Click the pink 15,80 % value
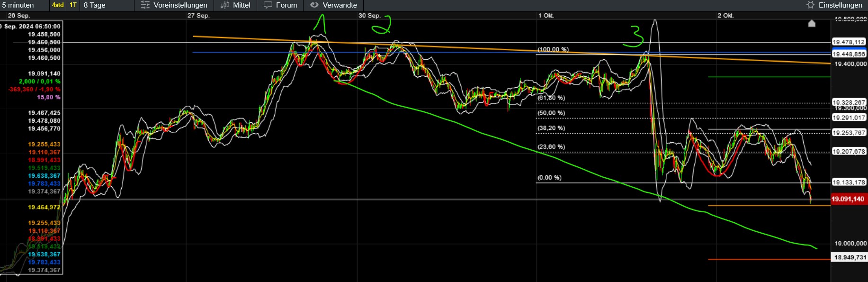This screenshot has height=282, width=868. [x=49, y=97]
